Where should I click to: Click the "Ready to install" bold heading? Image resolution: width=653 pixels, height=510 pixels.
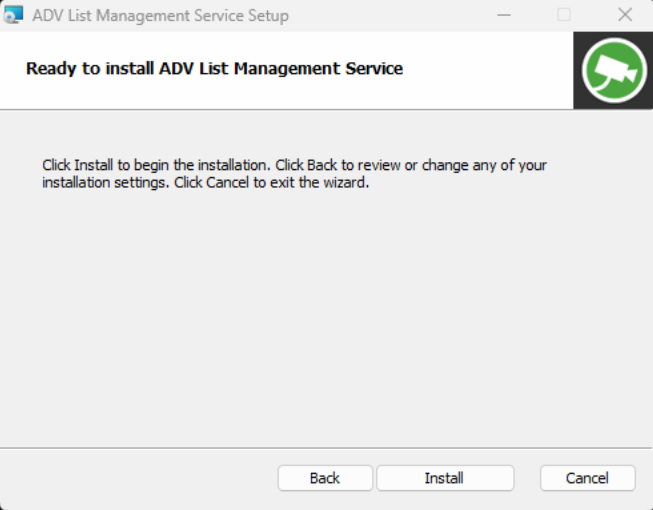click(x=214, y=69)
